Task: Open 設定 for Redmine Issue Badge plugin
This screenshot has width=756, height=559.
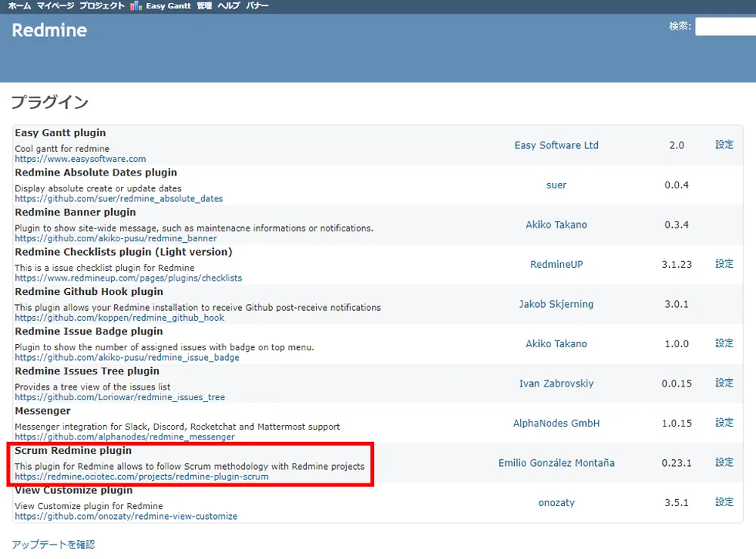Action: pyautogui.click(x=724, y=343)
